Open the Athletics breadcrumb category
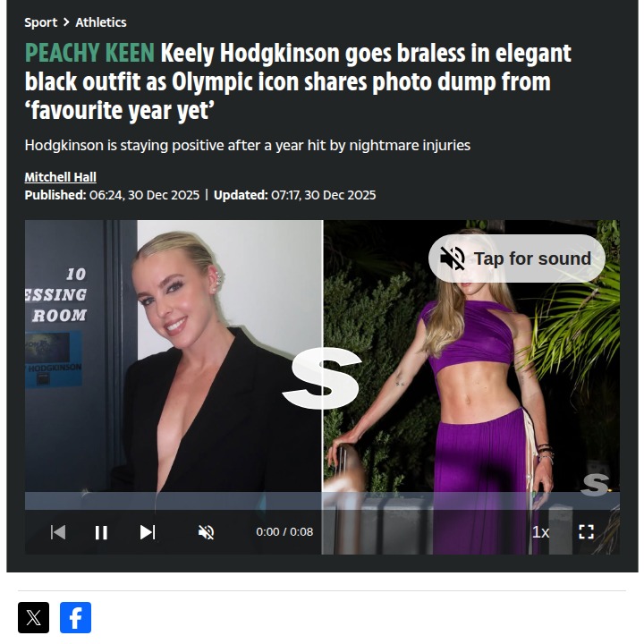Screen dimensions: 644x644 (101, 22)
